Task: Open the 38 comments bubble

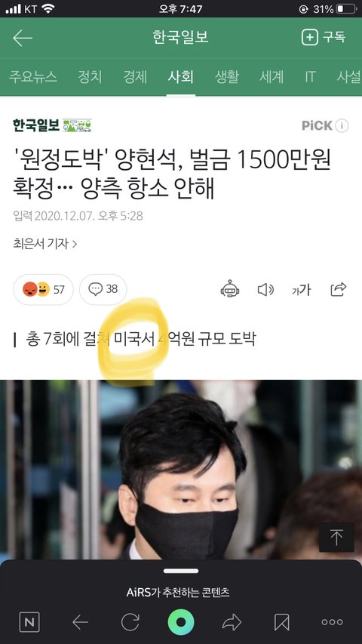Action: 103,290
